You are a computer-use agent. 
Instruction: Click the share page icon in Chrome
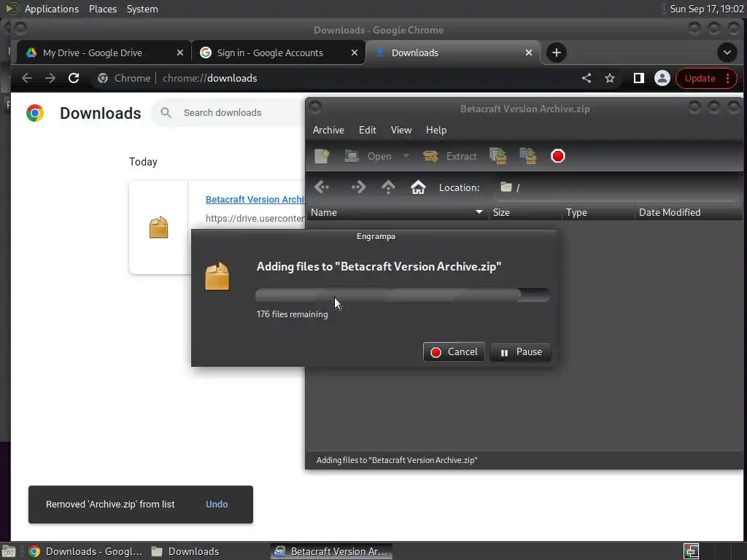point(587,78)
